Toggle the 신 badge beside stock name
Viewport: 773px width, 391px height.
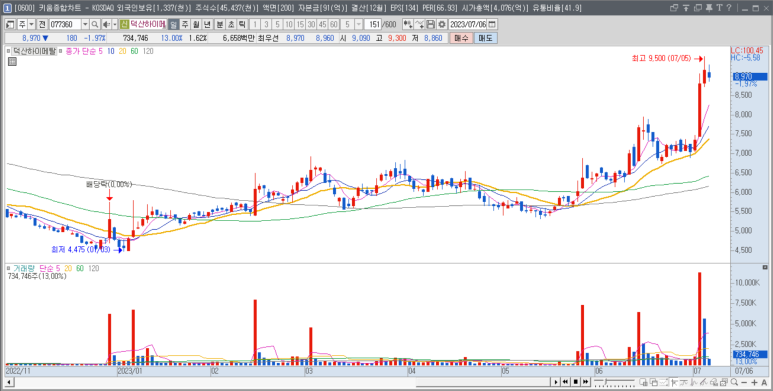coord(124,24)
